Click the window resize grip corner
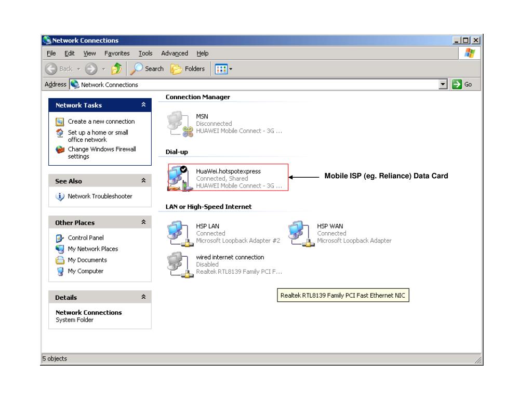 pyautogui.click(x=478, y=360)
